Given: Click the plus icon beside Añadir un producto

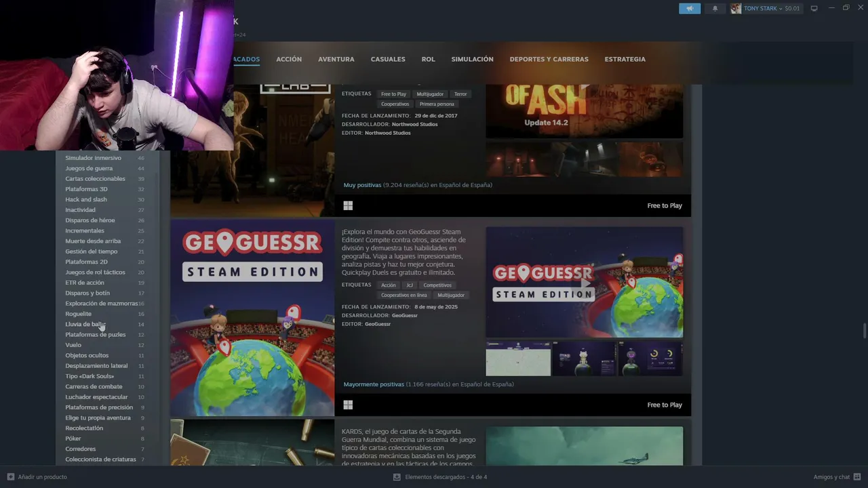Looking at the screenshot, I should coord(10,476).
